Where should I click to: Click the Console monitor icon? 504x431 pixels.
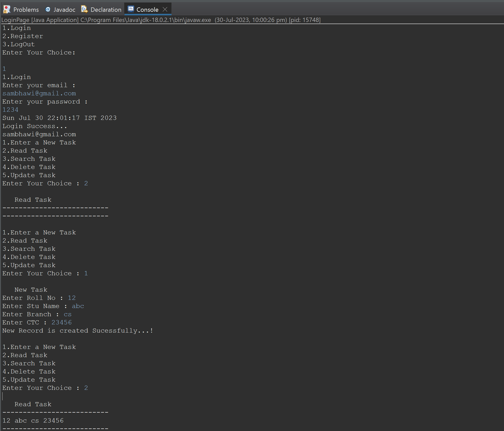click(131, 9)
